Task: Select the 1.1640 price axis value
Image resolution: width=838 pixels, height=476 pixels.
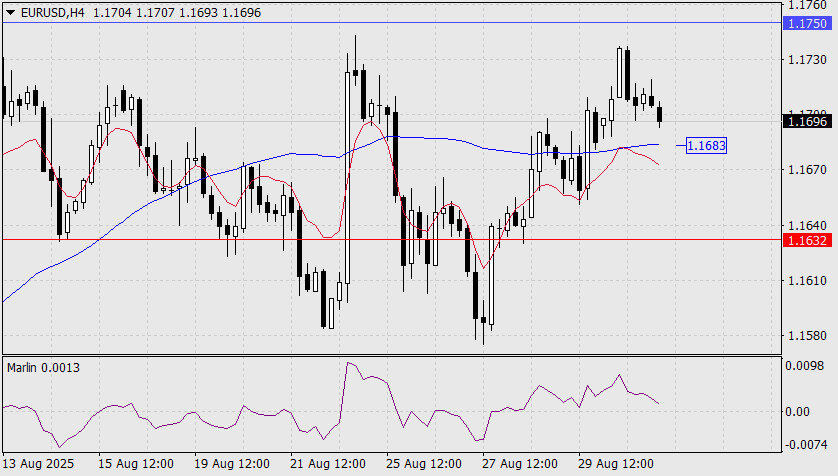Action: click(x=807, y=225)
